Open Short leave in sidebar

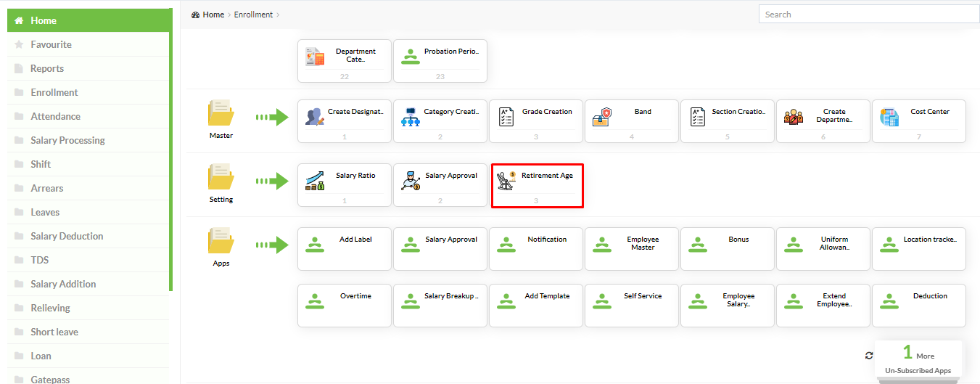pyautogui.click(x=88, y=332)
